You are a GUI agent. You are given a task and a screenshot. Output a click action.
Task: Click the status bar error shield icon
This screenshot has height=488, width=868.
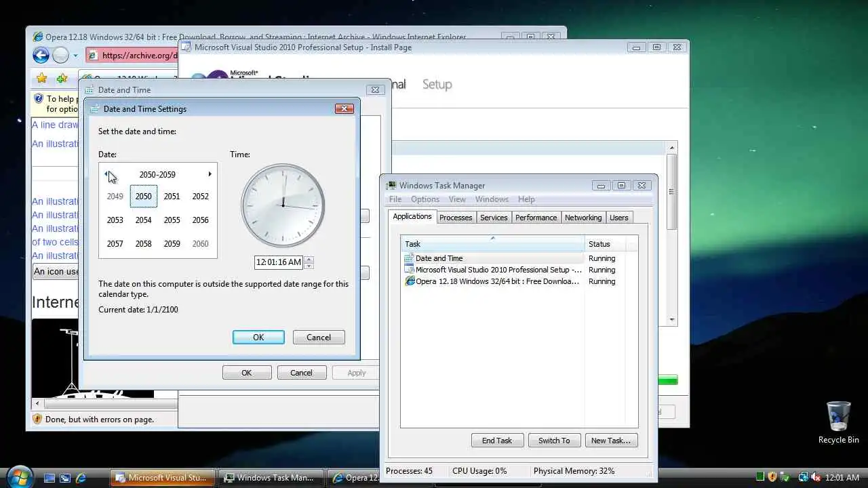pos(37,419)
